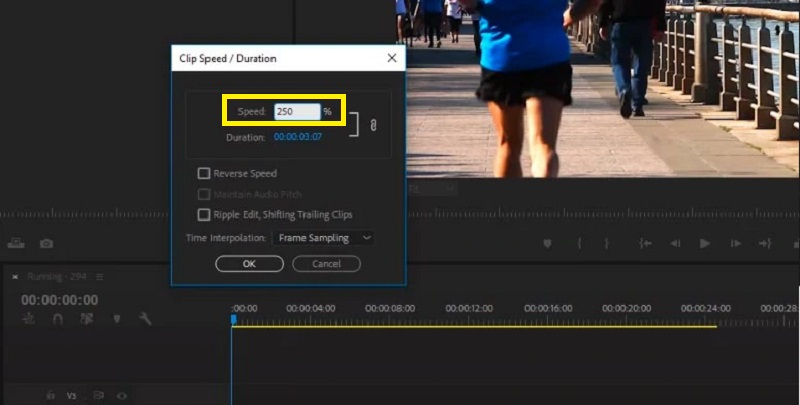
Task: Toggle the Snap magnet icon in timeline
Action: pos(58,319)
